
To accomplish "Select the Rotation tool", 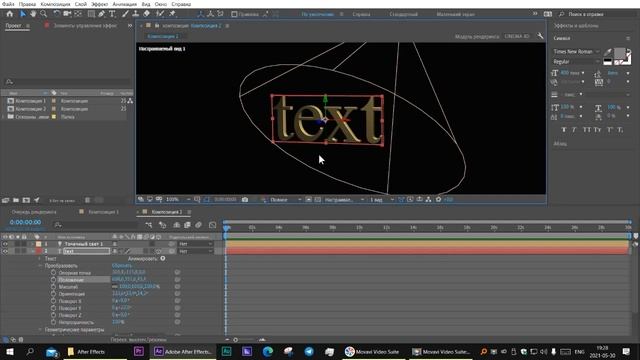I will pos(57,14).
